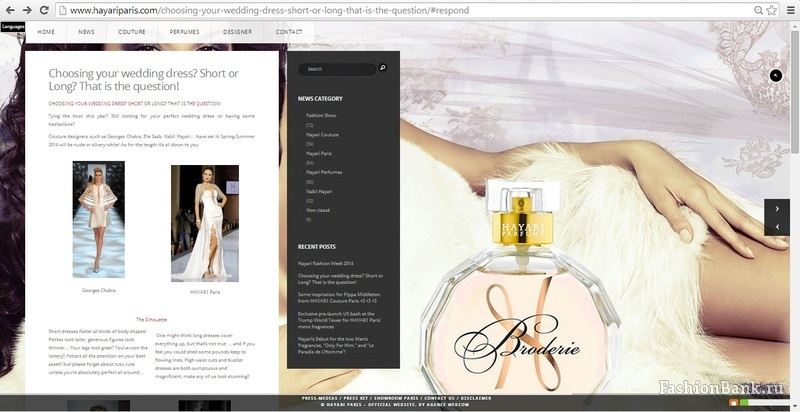Open DISCLAIMER footer link

(x=476, y=398)
